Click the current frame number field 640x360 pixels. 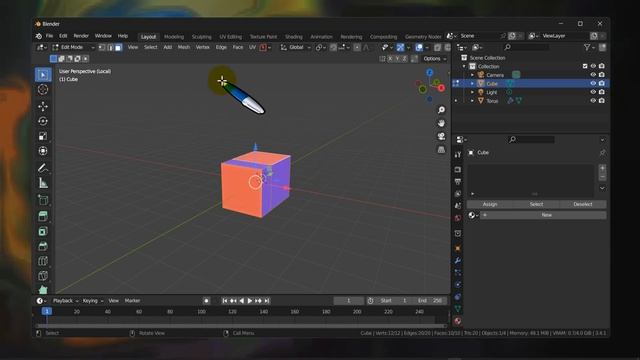tap(349, 301)
